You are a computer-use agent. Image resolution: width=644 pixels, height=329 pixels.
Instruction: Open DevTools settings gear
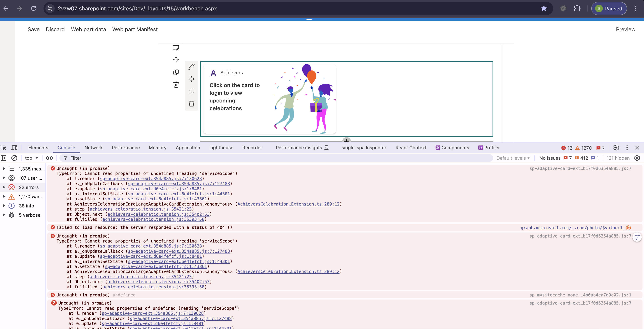(x=616, y=148)
